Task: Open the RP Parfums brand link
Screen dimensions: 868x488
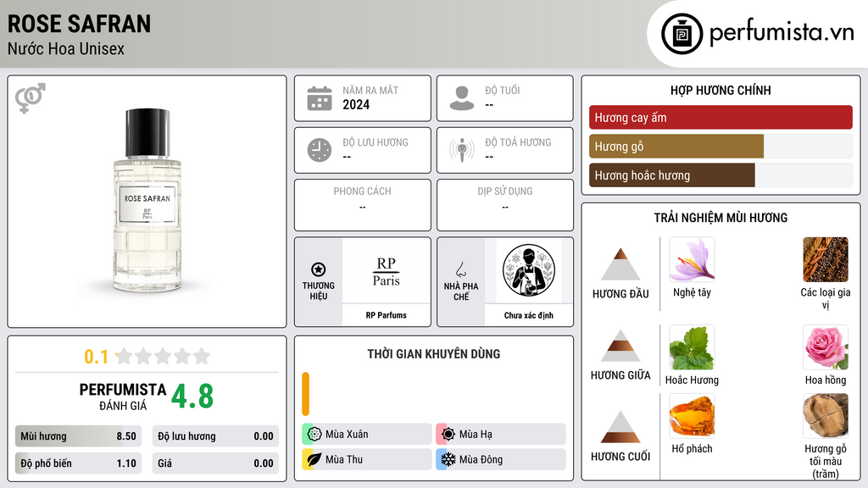Action: (386, 315)
